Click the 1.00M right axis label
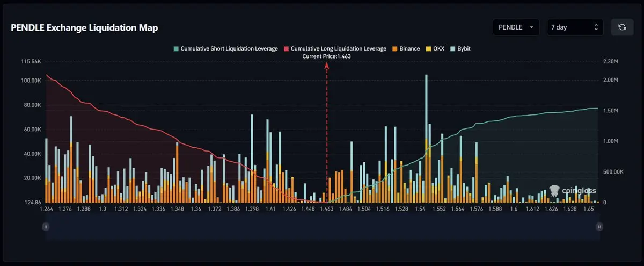This screenshot has height=266, width=644. pos(611,141)
